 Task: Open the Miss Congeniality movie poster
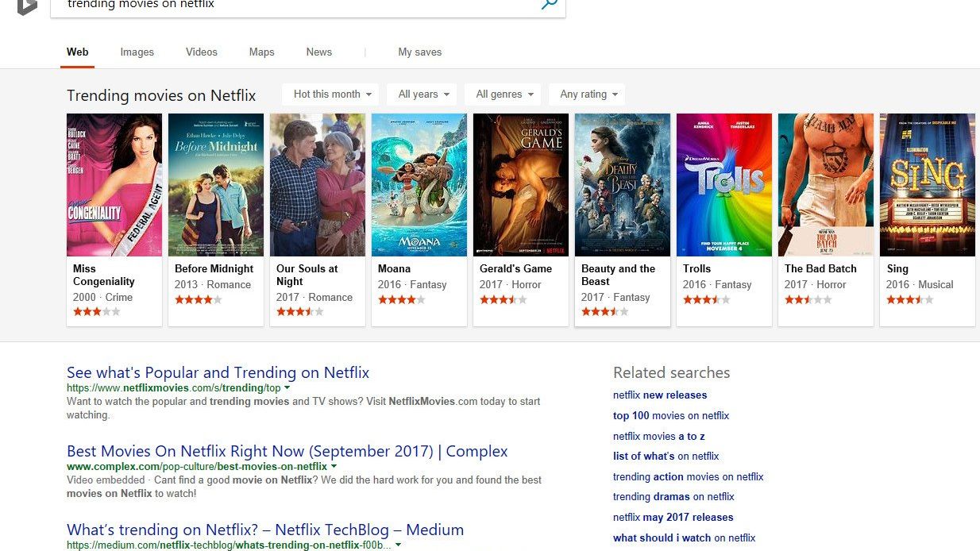tap(114, 185)
